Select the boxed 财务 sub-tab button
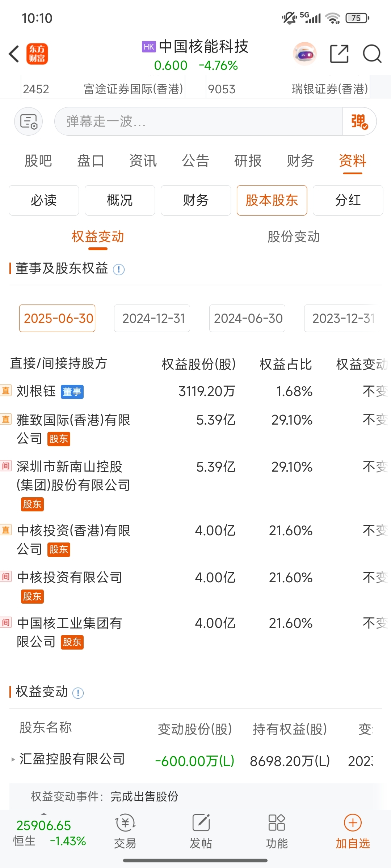The width and height of the screenshot is (391, 868). [x=196, y=200]
